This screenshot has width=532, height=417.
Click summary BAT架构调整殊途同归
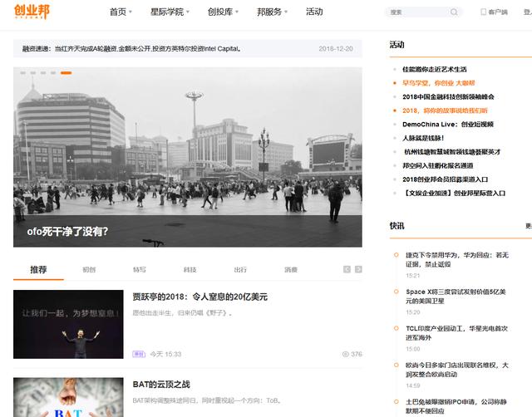pyautogui.click(x=207, y=400)
